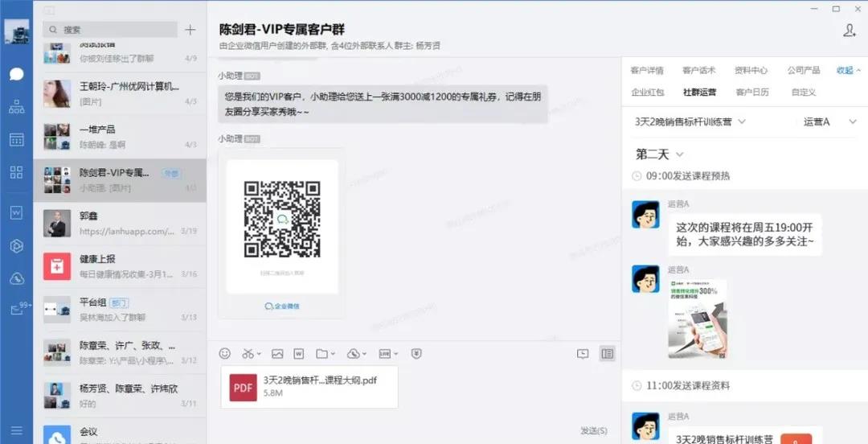Viewport: 868px width, 444px height.
Task: Click the 发送(S) send button
Action: click(x=593, y=431)
